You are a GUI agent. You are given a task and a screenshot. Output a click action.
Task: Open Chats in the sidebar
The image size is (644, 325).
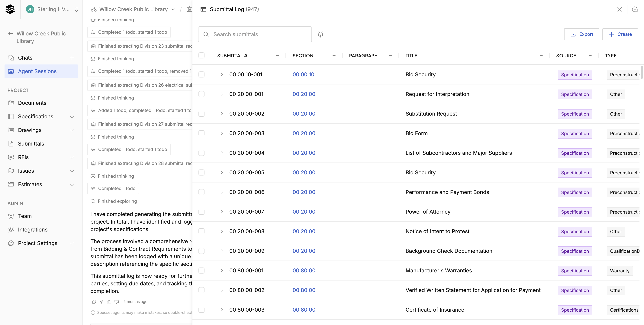(x=25, y=58)
